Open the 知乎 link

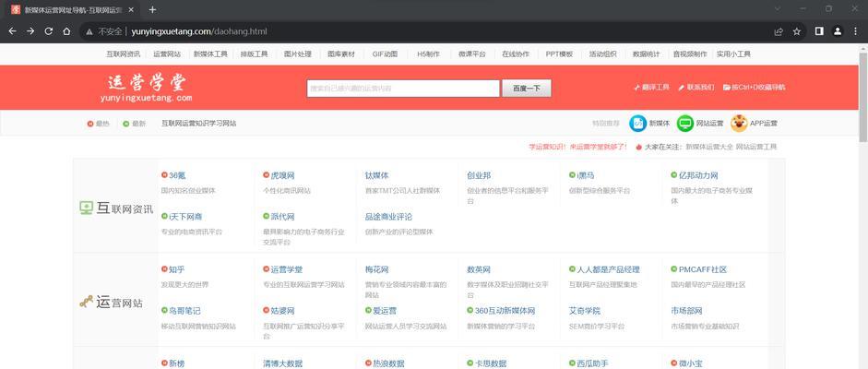click(177, 269)
